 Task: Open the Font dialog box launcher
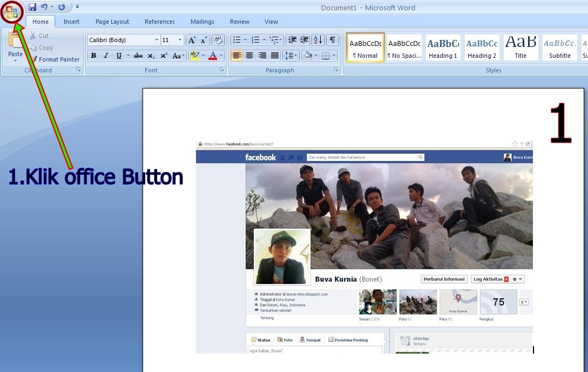click(x=221, y=70)
